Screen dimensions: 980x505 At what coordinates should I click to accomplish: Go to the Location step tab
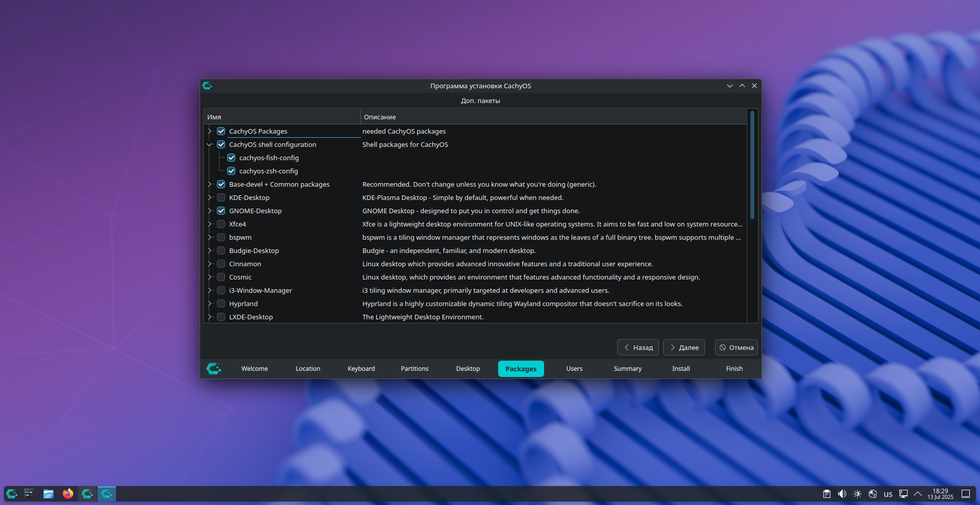(308, 368)
